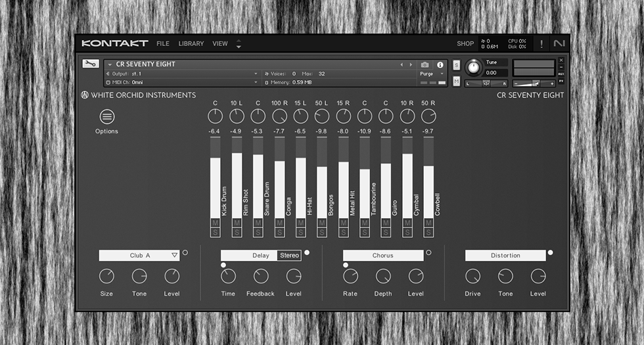Toggle the Delay effect power button
This screenshot has width=644, height=345.
[x=307, y=252]
